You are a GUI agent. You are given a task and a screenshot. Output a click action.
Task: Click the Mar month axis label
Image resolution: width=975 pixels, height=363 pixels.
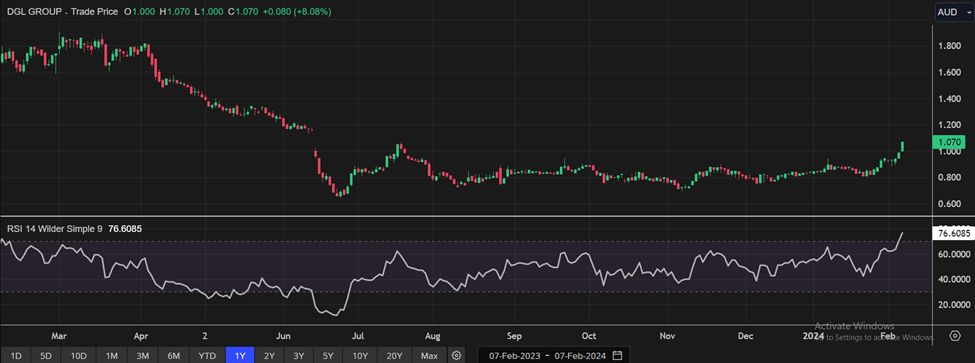point(59,336)
